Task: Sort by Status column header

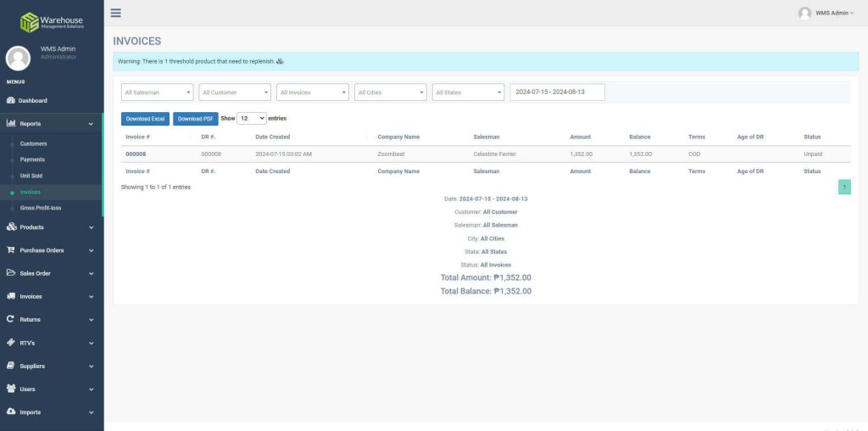Action: 812,137
